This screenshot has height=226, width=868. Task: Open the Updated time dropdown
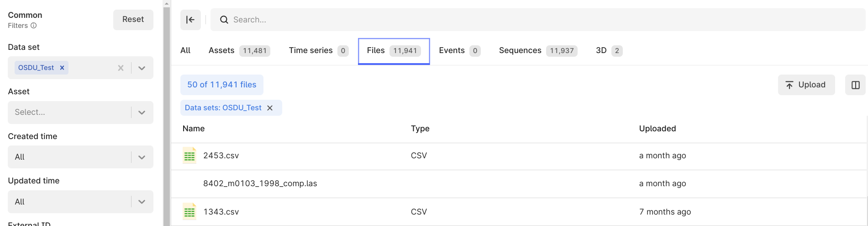coord(142,202)
